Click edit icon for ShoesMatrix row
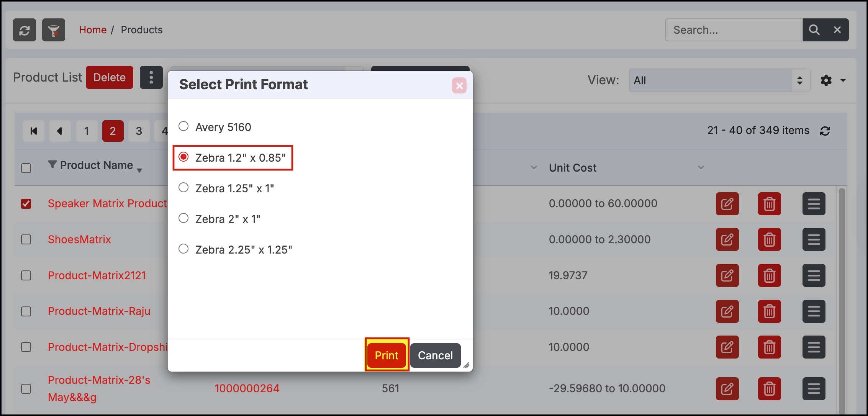 click(x=727, y=240)
